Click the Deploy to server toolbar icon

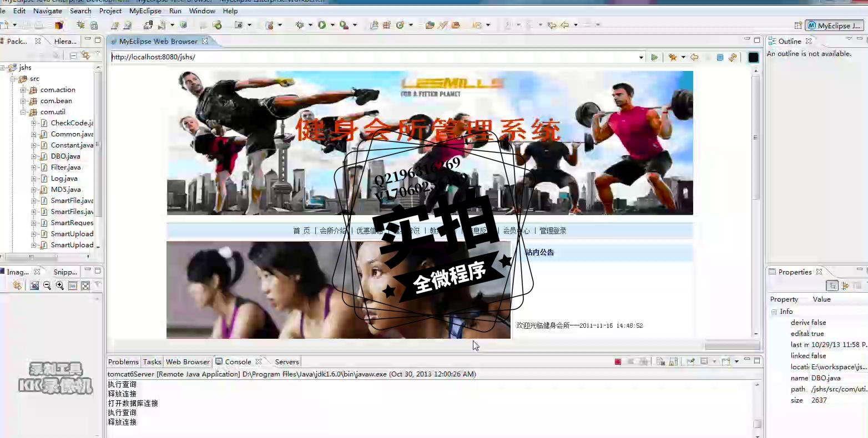(x=148, y=25)
